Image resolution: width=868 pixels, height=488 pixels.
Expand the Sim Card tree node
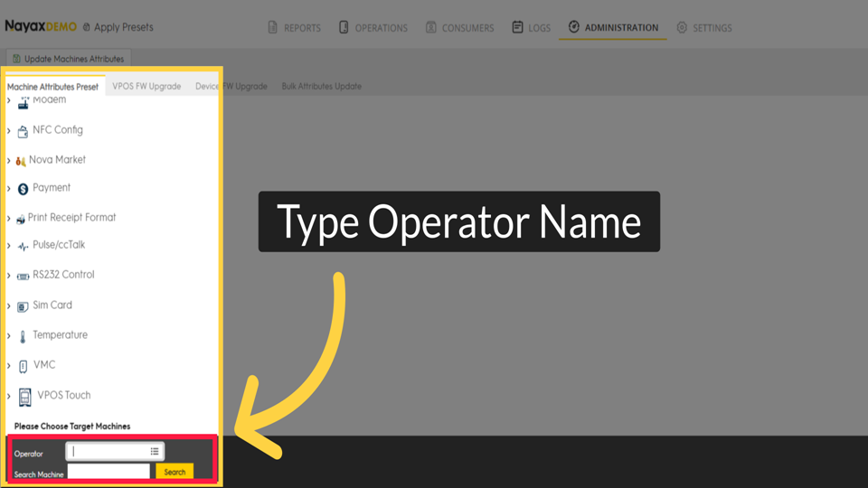9,306
